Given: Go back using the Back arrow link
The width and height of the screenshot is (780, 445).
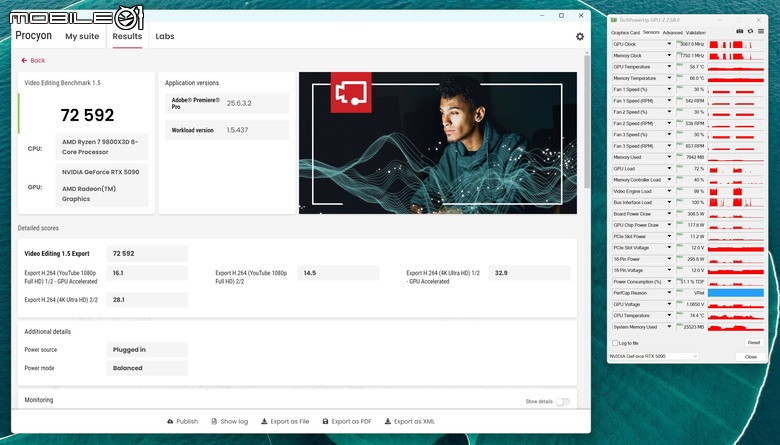Looking at the screenshot, I should coord(33,60).
